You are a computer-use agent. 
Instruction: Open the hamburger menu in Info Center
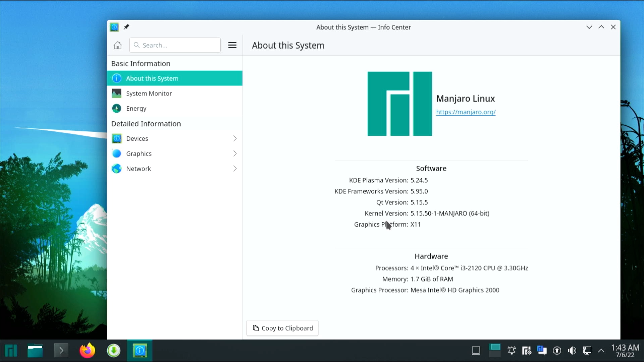pyautogui.click(x=232, y=45)
